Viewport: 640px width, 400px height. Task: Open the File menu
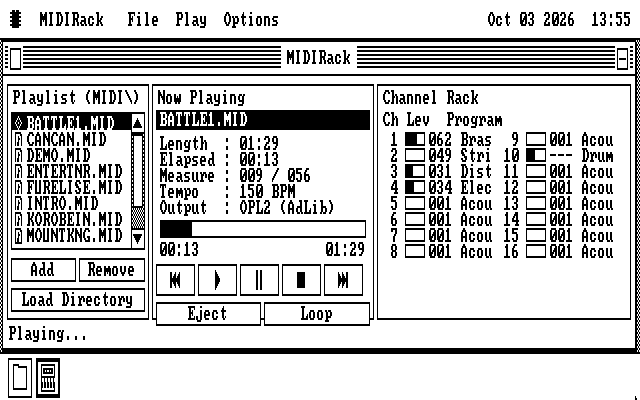143,19
